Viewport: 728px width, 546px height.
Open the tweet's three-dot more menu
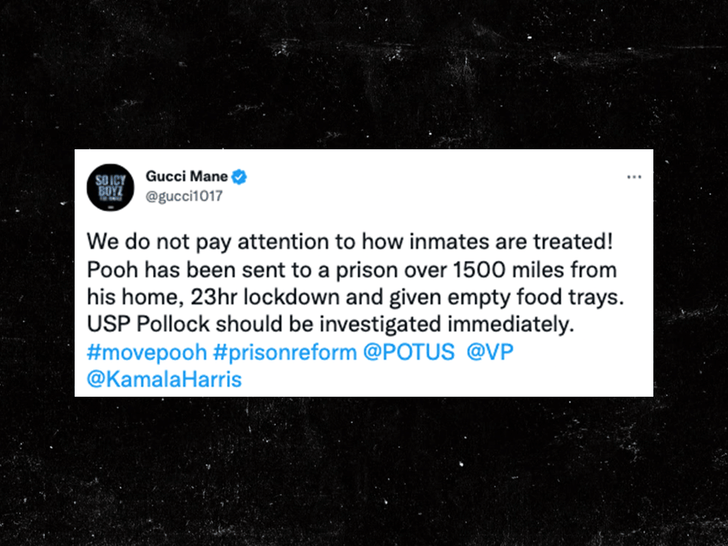[633, 177]
